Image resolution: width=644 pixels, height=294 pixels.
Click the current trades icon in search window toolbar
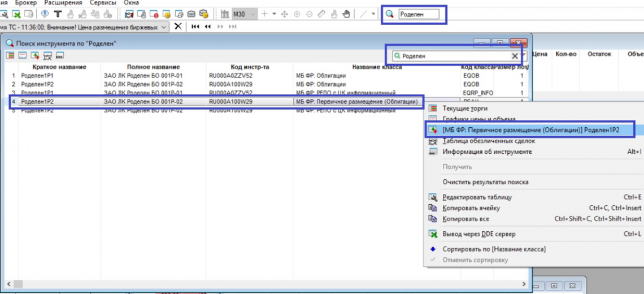pos(10,55)
